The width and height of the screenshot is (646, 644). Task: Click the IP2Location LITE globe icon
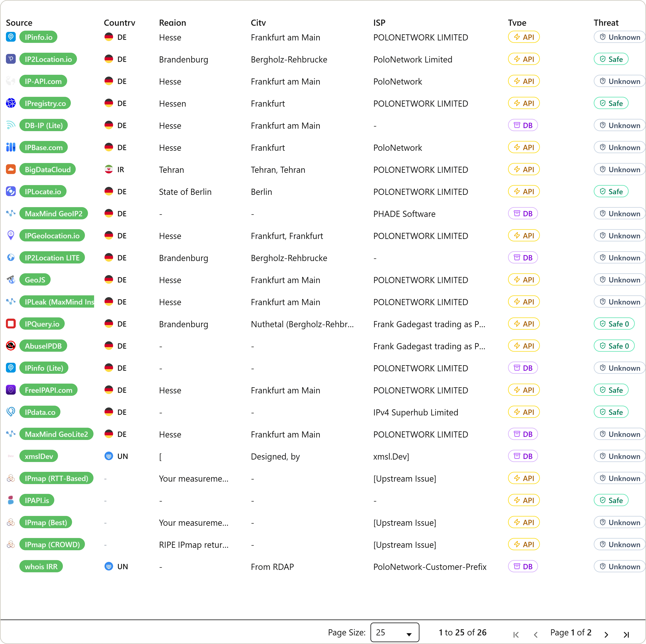click(x=11, y=258)
